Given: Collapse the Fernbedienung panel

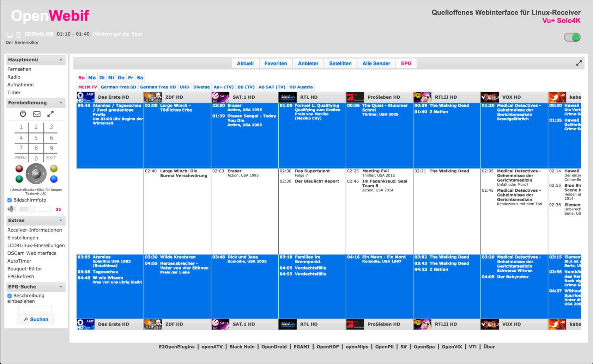Looking at the screenshot, I should [61, 103].
